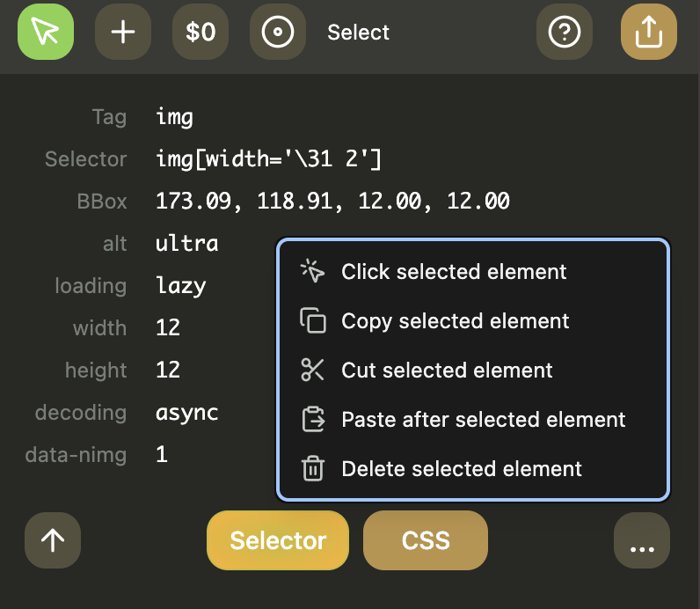
Task: Choose Copy selected element menu item
Action: click(456, 321)
